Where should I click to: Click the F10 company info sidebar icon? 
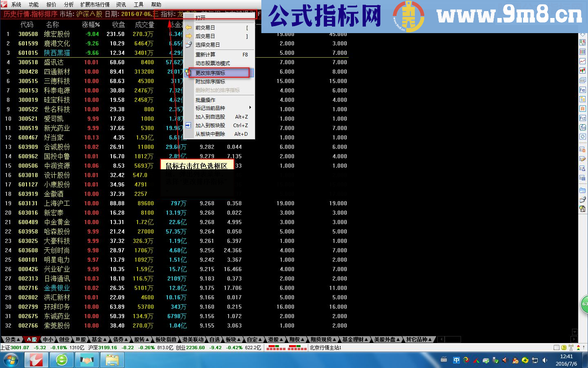[x=583, y=90]
